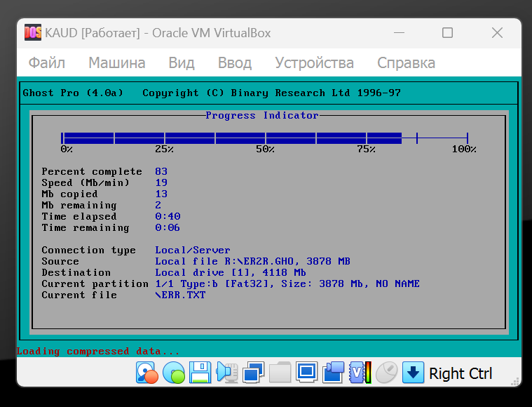Screen dimensions: 532x407
Task: Click the Time elapsed value 0:40
Action: coord(168,216)
